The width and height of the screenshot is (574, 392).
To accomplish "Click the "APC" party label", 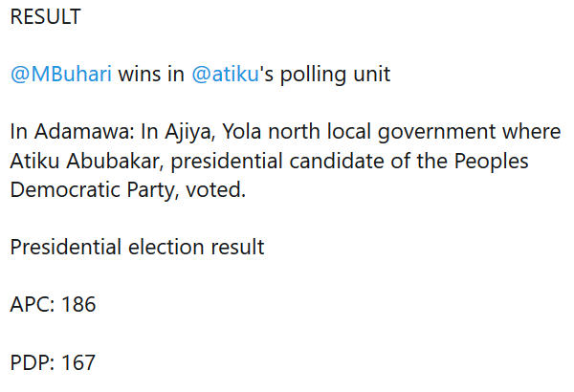I will (x=31, y=305).
